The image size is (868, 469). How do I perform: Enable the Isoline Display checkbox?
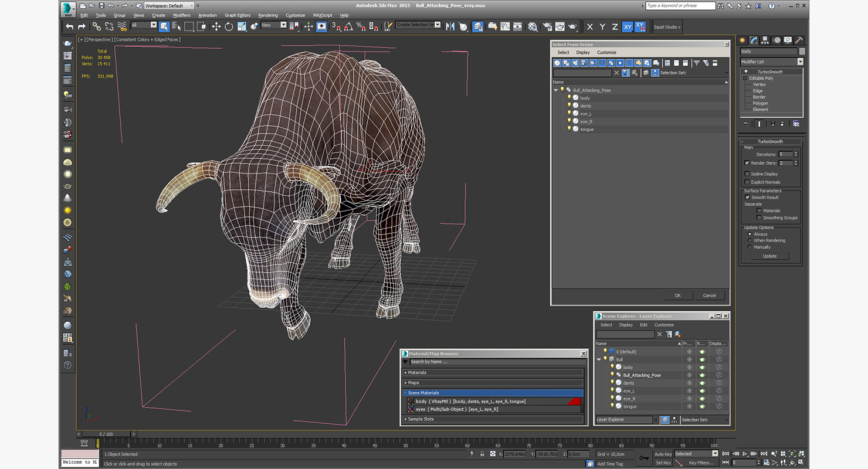747,174
